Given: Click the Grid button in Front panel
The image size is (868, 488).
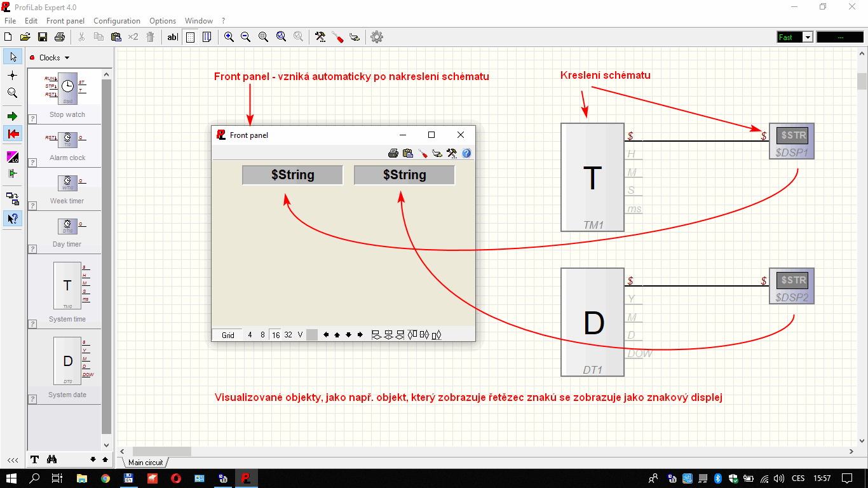Looking at the screenshot, I should click(x=227, y=335).
